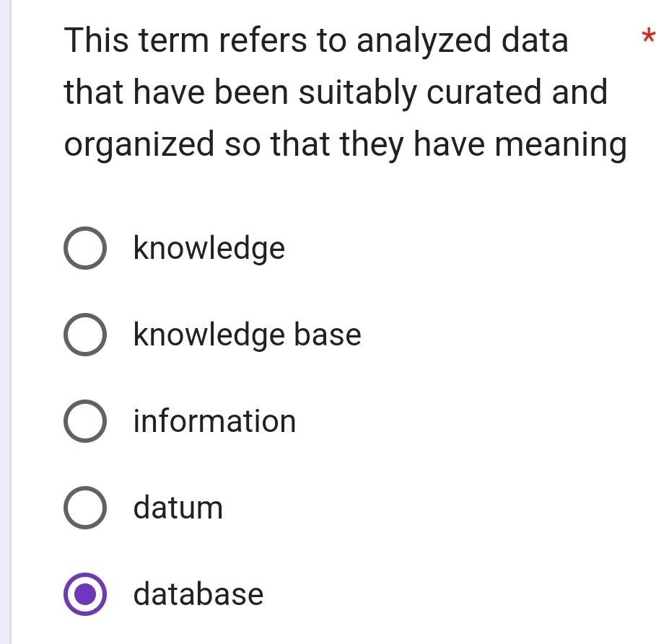Click the empty circle beside knowledge
The height and width of the screenshot is (644, 656).
[x=84, y=248]
